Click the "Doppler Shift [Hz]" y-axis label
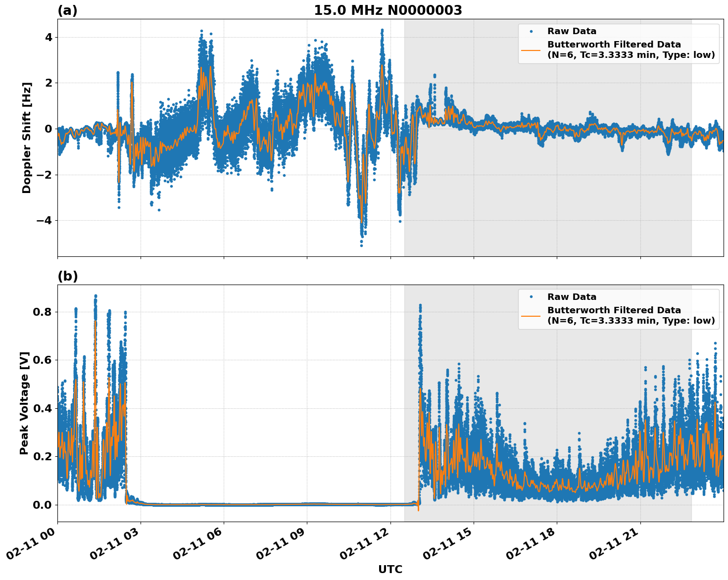728x580 pixels. pos(27,138)
